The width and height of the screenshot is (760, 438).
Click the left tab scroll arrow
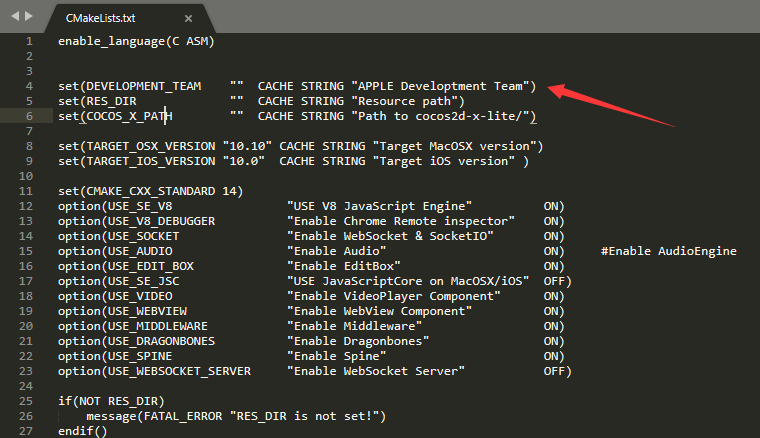pos(11,16)
